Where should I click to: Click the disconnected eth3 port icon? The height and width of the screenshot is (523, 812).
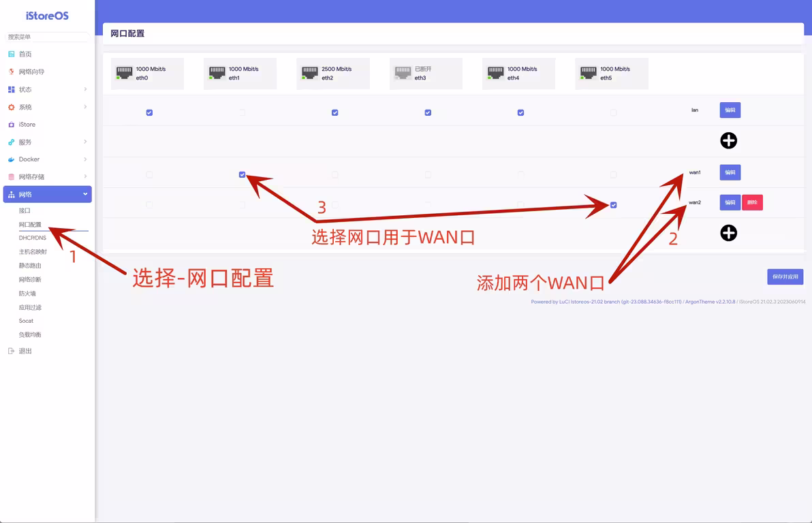coord(403,73)
